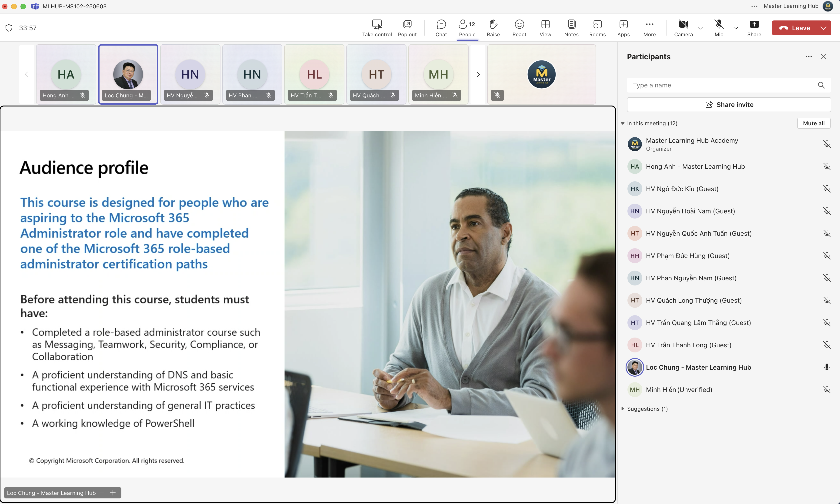Viewport: 840px width, 504px height.
Task: Open the Chat panel
Action: coord(441,28)
